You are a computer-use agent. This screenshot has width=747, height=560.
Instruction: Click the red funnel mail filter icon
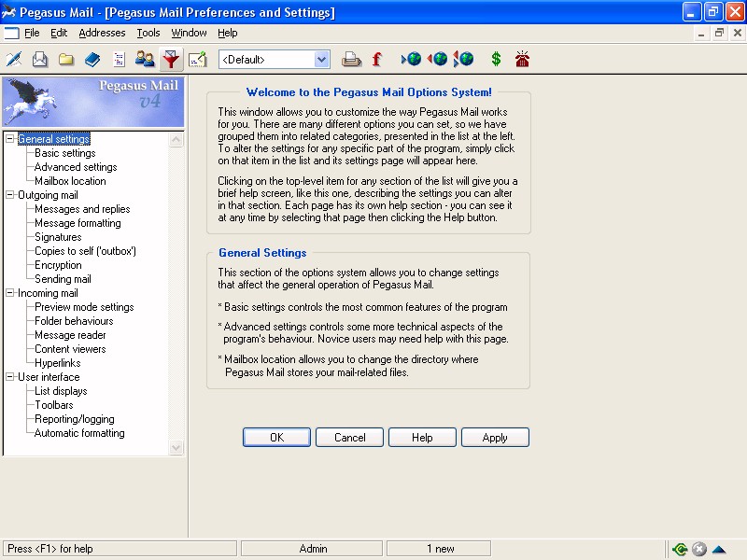click(x=171, y=60)
